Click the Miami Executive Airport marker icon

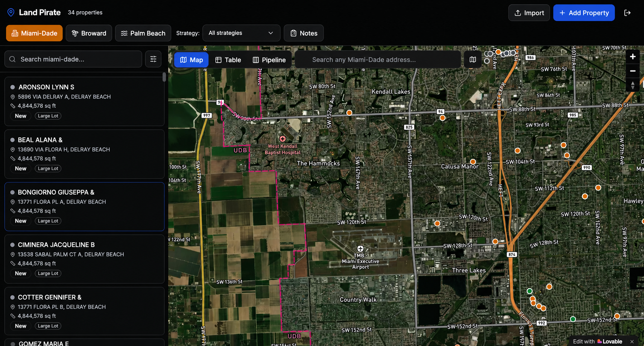point(360,249)
